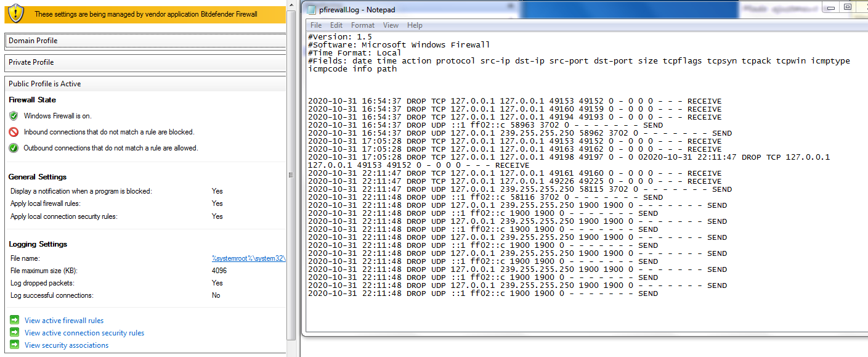
Task: Click the Logging Settings heading
Action: point(38,244)
